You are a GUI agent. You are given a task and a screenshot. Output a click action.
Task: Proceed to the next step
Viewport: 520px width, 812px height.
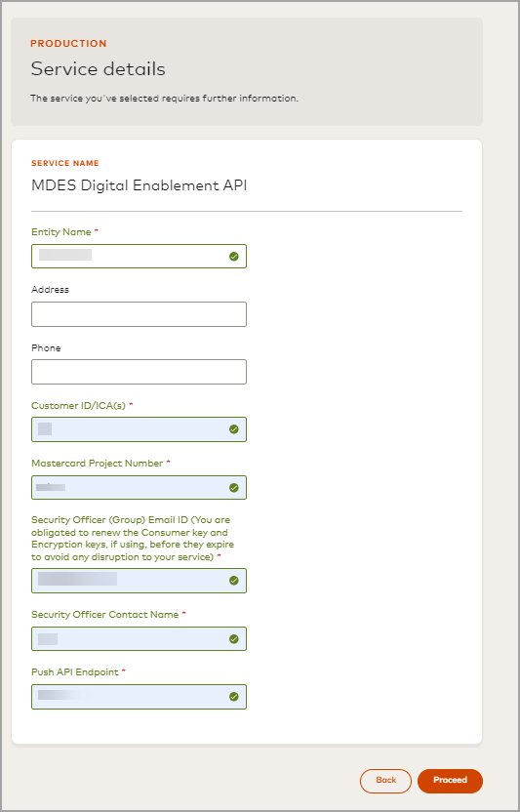(450, 781)
